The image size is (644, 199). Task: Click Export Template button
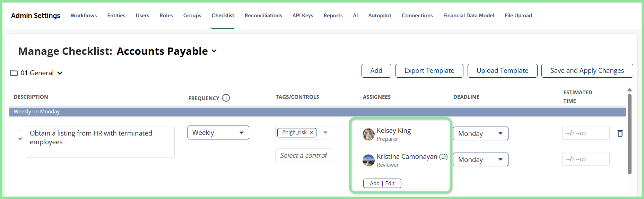point(429,71)
